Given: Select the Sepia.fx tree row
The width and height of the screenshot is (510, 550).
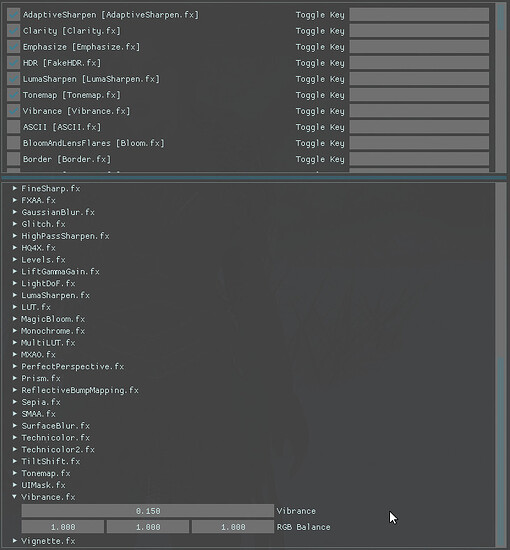Looking at the screenshot, I should pos(41,402).
